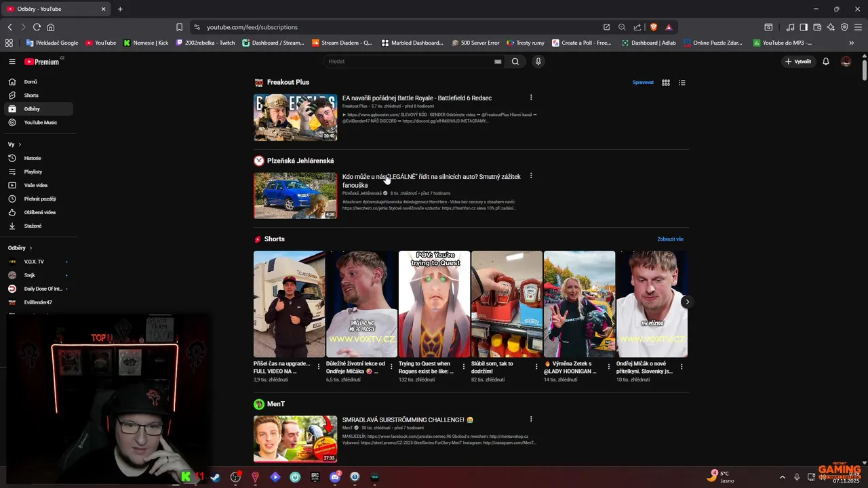Click Zobrazit vše for Shorts
Image resolution: width=868 pixels, height=488 pixels.
tap(670, 239)
